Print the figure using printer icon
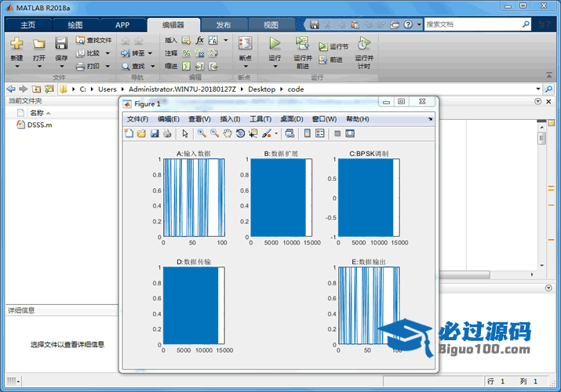Viewport: 561px width, 392px height. click(x=167, y=133)
